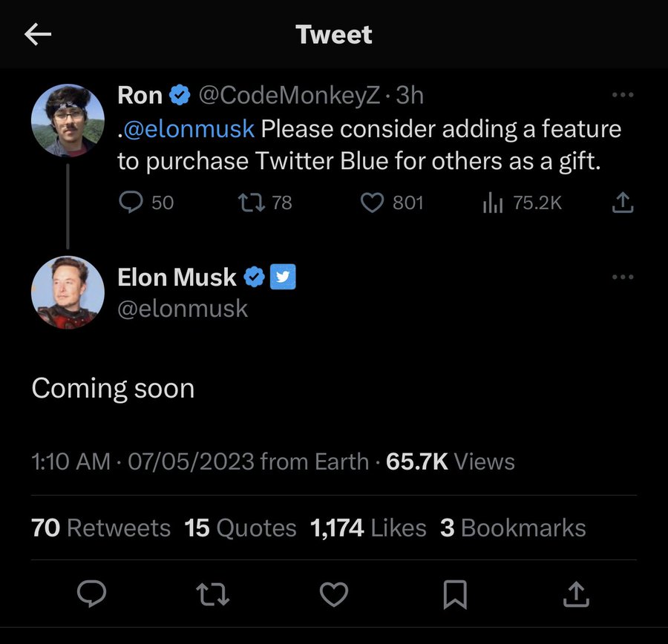This screenshot has width=668, height=644.
Task: Share Ron's tweet via share icon
Action: (623, 202)
